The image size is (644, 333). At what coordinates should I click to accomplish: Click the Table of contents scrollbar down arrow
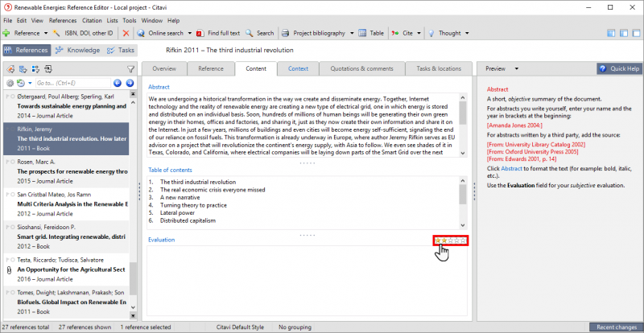tap(463, 225)
